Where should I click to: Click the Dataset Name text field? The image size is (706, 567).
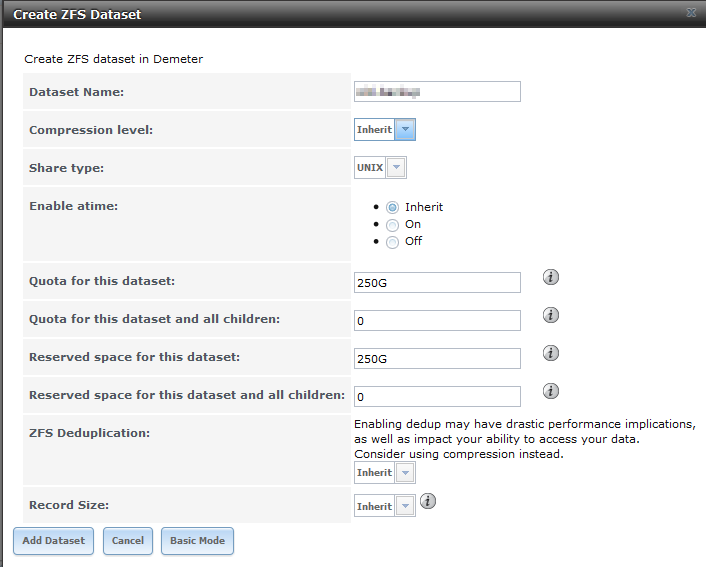click(437, 92)
